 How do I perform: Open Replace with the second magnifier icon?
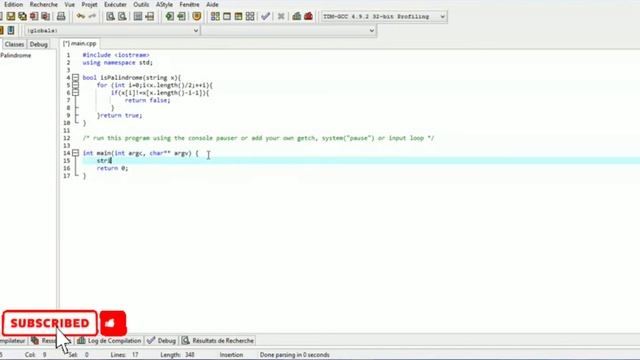coord(122,16)
